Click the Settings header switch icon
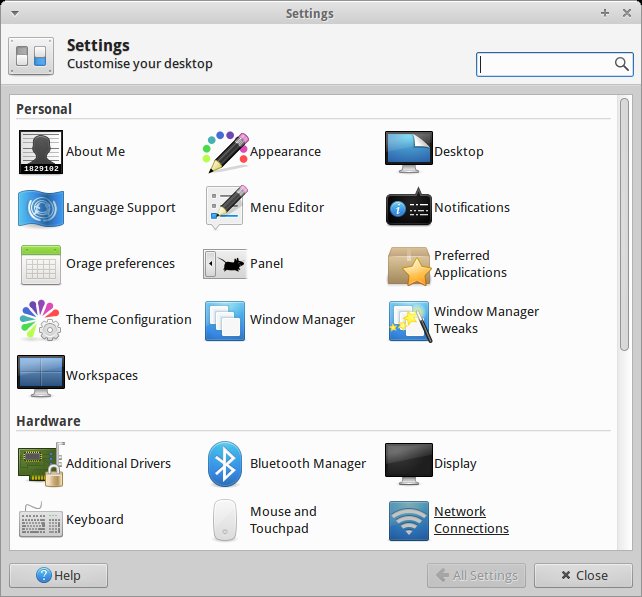The width and height of the screenshot is (642, 597). coord(31,56)
